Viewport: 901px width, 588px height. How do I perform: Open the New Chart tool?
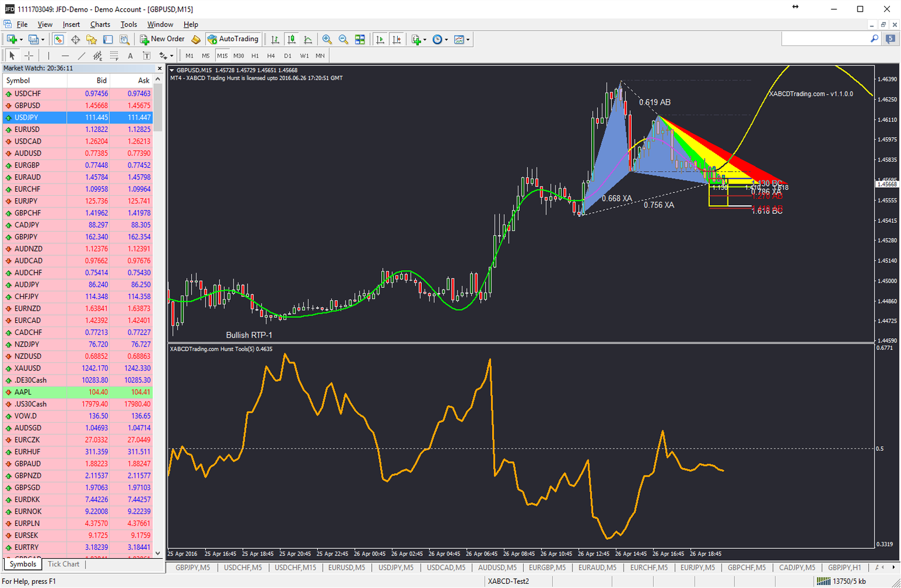(x=11, y=39)
